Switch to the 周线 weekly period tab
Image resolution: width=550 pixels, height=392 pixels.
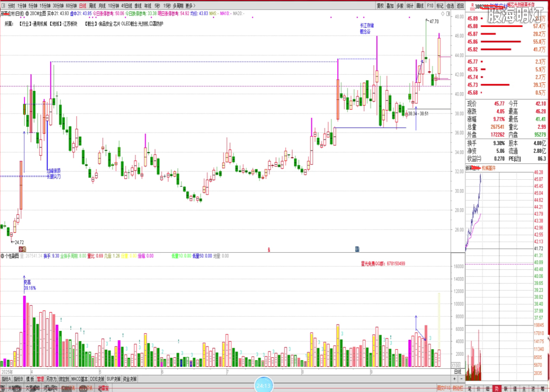point(92,6)
